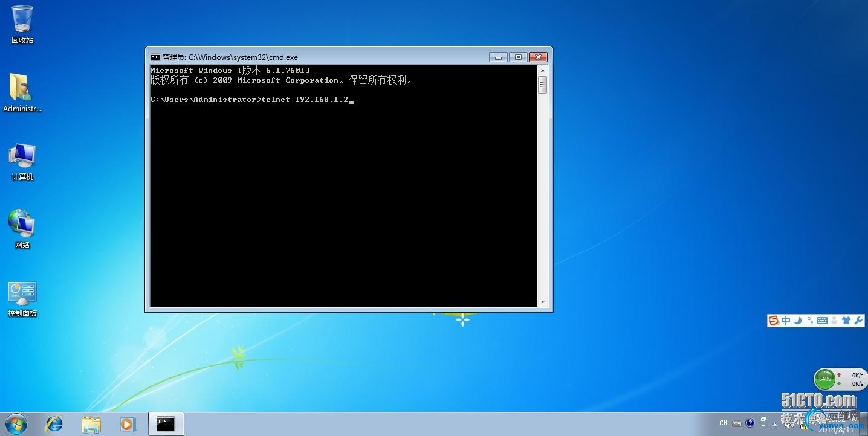This screenshot has height=436, width=868.
Task: Click the 0K/s download speed readout
Action: pos(857,384)
